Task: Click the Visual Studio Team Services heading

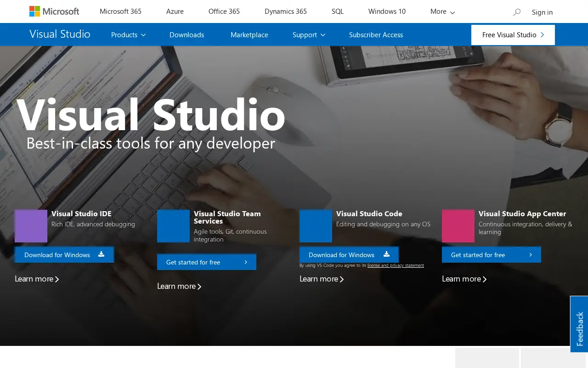Action: click(x=227, y=217)
